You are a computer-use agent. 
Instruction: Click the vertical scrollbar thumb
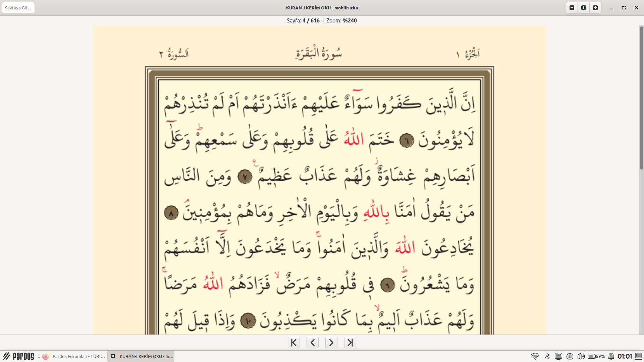pyautogui.click(x=641, y=97)
